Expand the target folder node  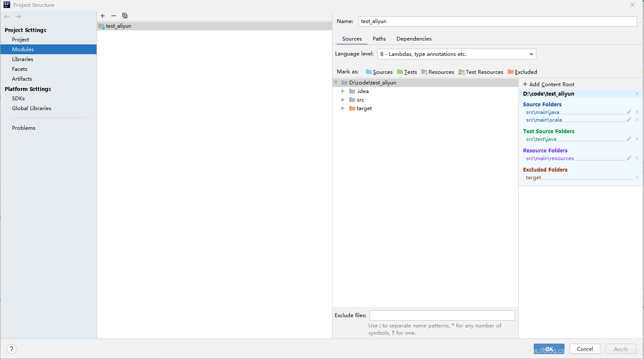coord(343,108)
